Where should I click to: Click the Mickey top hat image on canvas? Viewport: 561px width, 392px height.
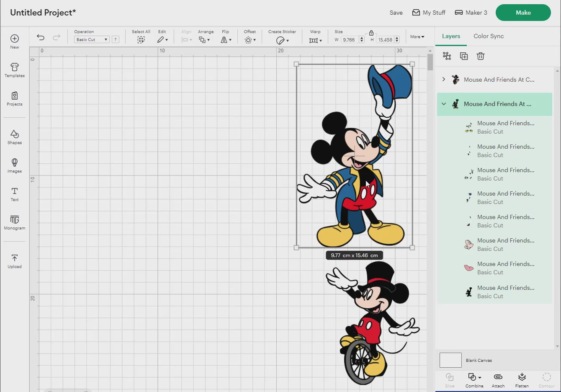(354, 155)
